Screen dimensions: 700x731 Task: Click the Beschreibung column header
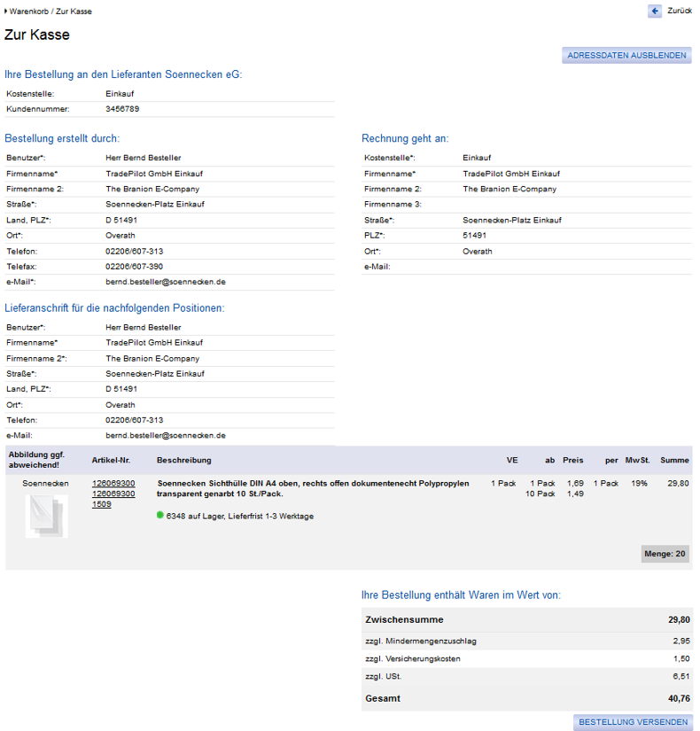(x=183, y=460)
